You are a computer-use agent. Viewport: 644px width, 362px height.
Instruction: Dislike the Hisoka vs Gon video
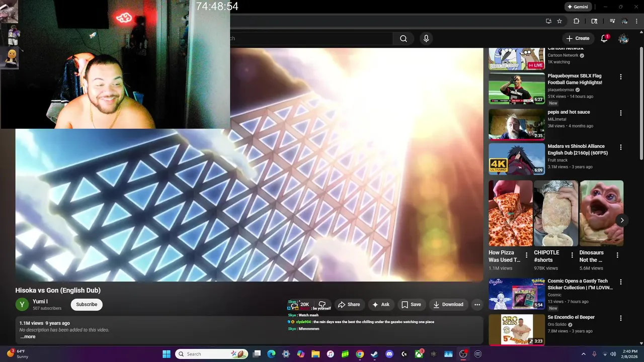(x=322, y=305)
